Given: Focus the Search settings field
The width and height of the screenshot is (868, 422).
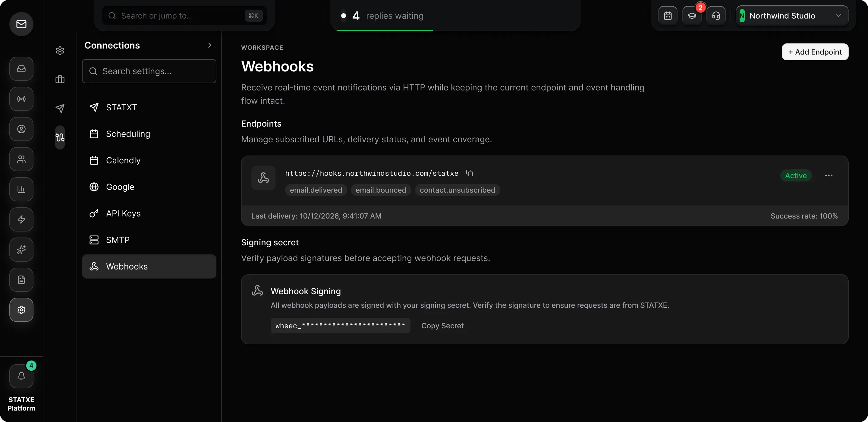Looking at the screenshot, I should pyautogui.click(x=149, y=71).
